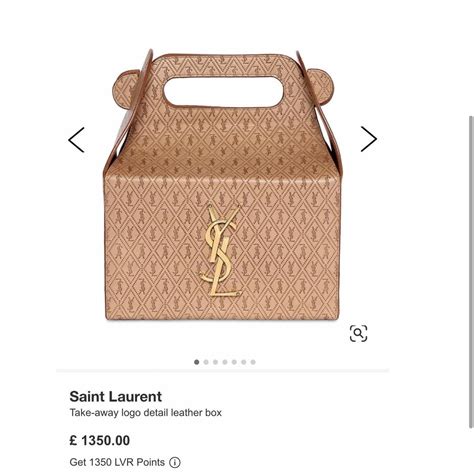The image size is (474, 474).
Task: Click the bag's top handle cutout
Action: point(223,92)
